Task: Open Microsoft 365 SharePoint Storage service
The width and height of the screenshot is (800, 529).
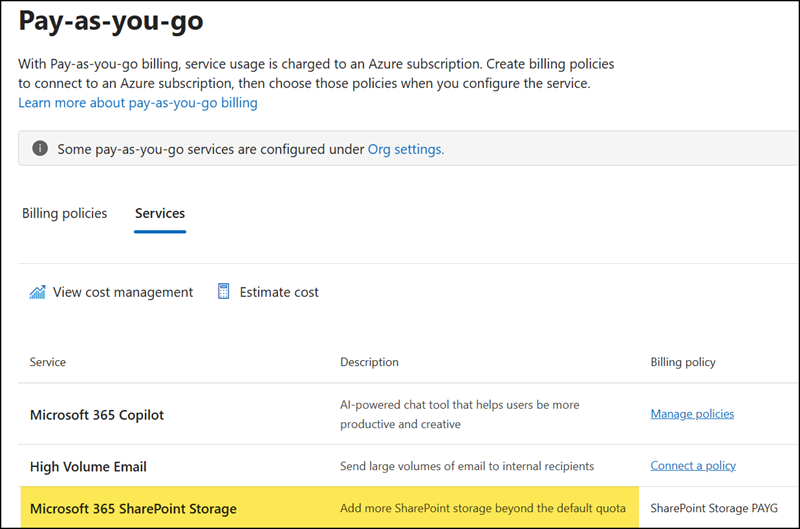Action: (x=133, y=509)
